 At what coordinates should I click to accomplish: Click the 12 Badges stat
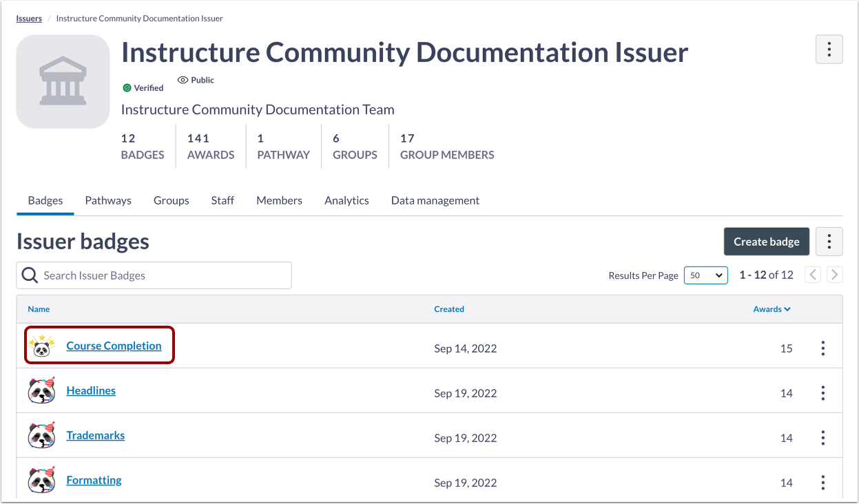143,147
